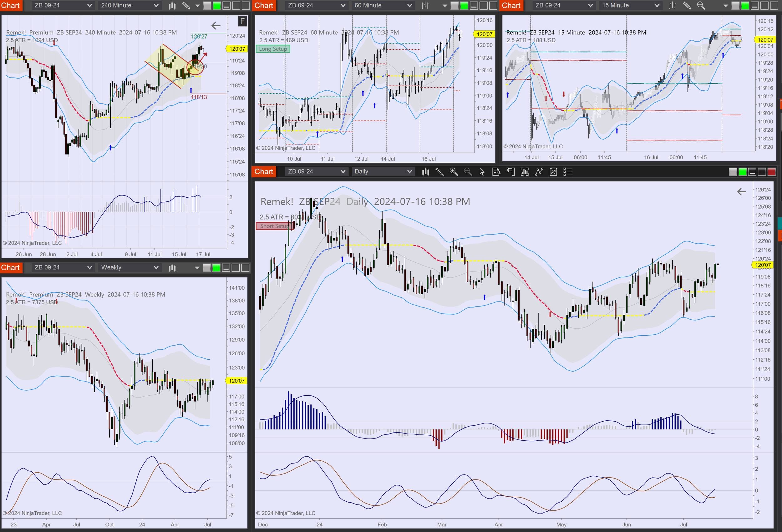Open Chart Trader icon in Daily toolbar
The width and height of the screenshot is (782, 532).
(510, 172)
